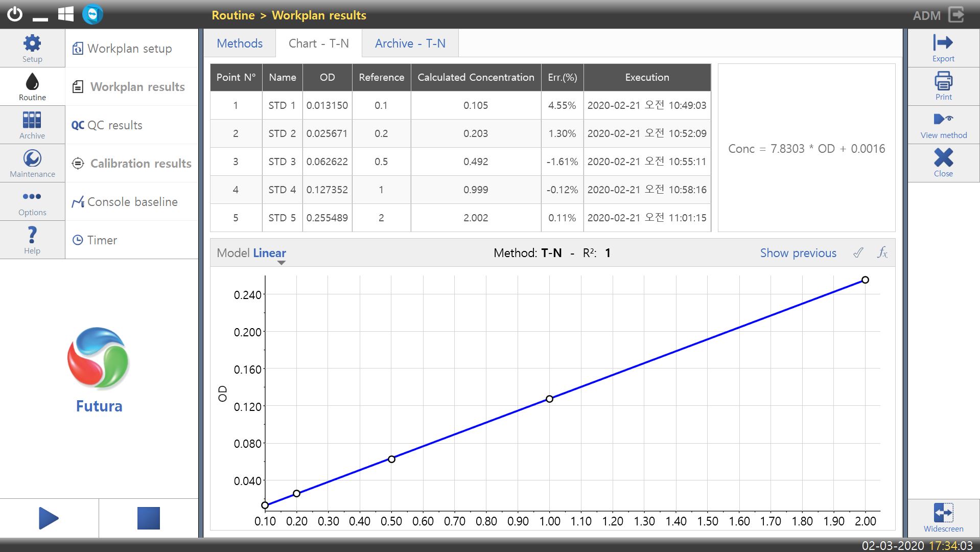
Task: Click the View method icon
Action: tap(943, 125)
